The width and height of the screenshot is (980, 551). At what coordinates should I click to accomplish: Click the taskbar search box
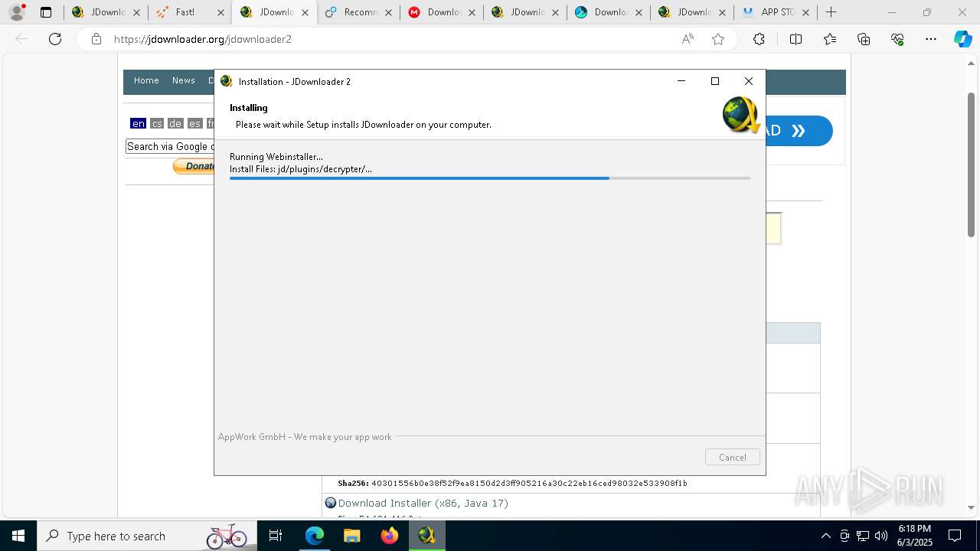tap(147, 536)
